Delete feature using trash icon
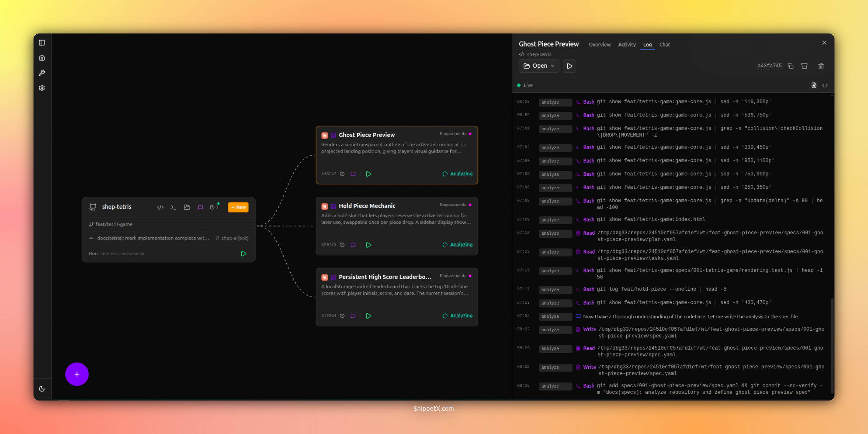The width and height of the screenshot is (868, 434). point(821,66)
